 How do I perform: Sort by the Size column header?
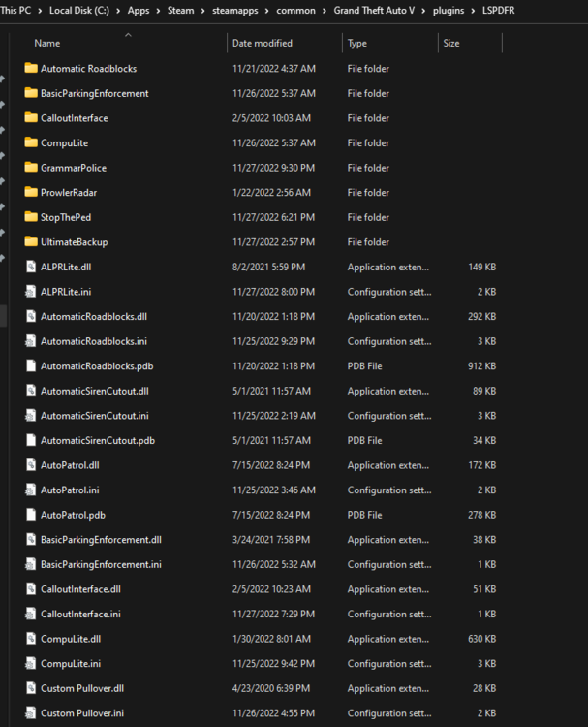(451, 43)
